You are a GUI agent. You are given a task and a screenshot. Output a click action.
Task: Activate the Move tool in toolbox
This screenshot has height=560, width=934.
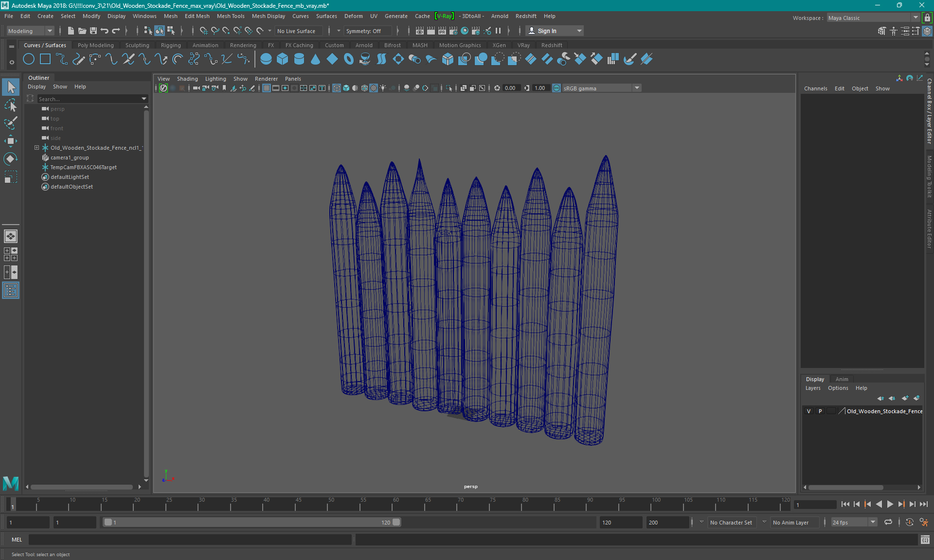(11, 141)
